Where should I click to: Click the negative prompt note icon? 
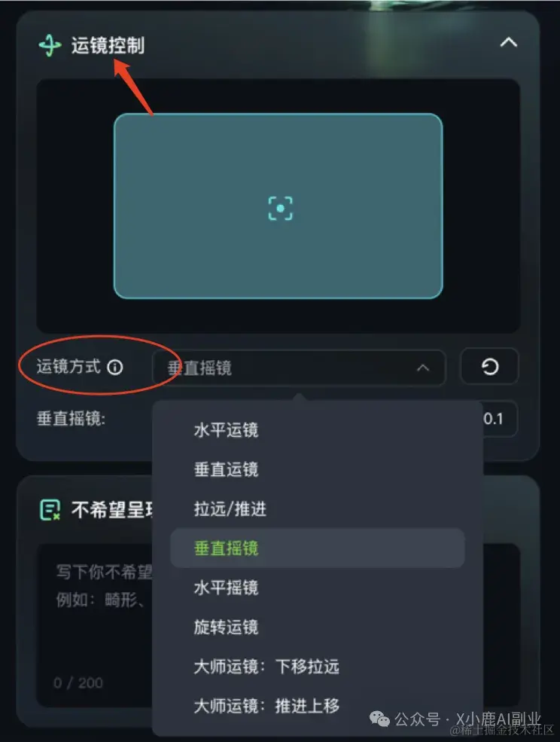point(50,510)
